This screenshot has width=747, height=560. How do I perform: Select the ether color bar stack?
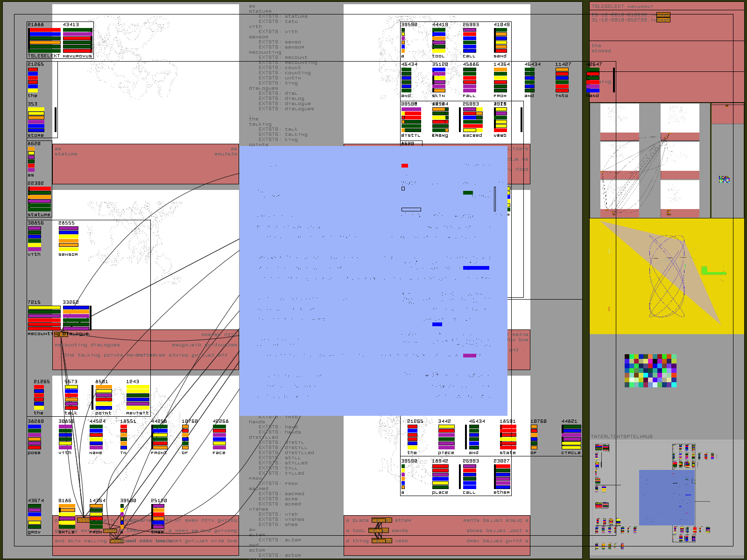502,477
